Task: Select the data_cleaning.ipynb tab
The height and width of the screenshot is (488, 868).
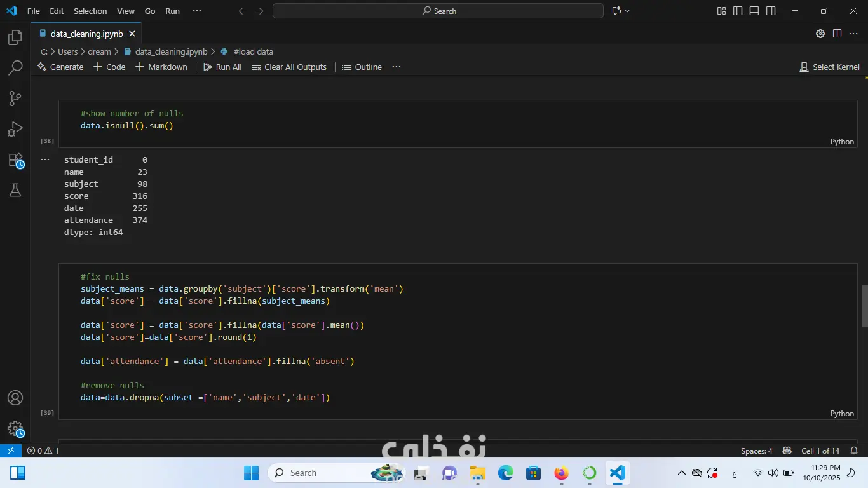Action: click(x=86, y=34)
